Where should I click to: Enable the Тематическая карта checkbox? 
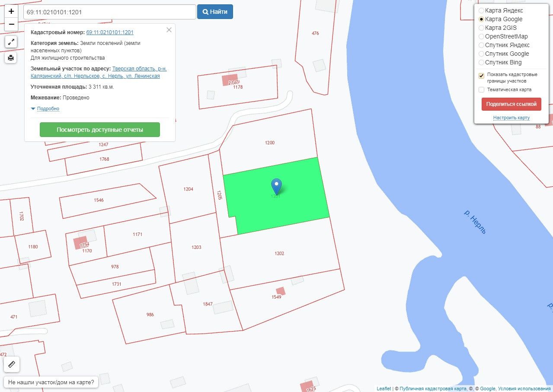click(x=481, y=89)
